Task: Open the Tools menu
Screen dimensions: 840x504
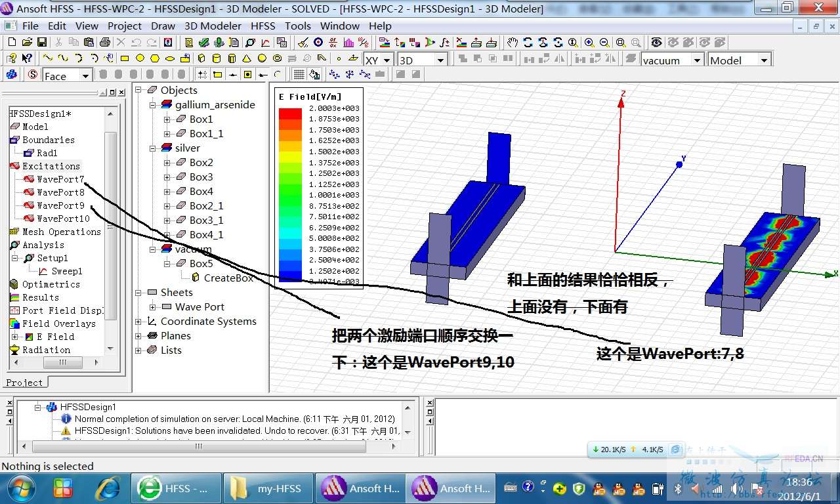Action: pos(298,26)
